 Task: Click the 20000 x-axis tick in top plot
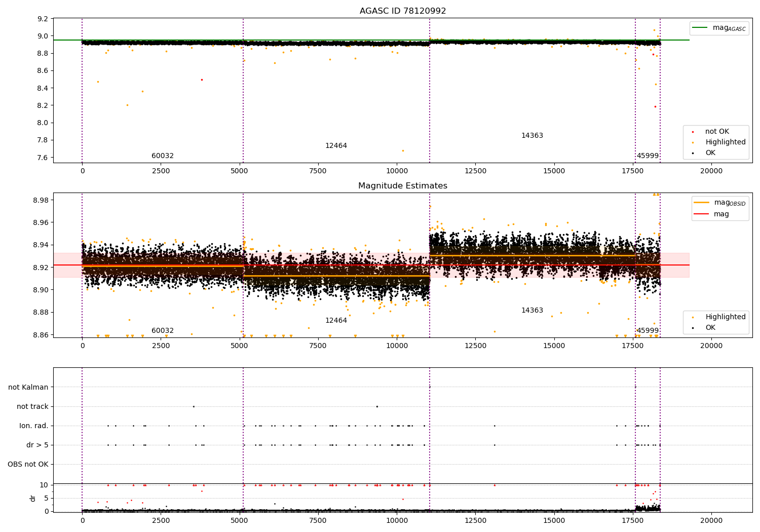click(x=711, y=171)
